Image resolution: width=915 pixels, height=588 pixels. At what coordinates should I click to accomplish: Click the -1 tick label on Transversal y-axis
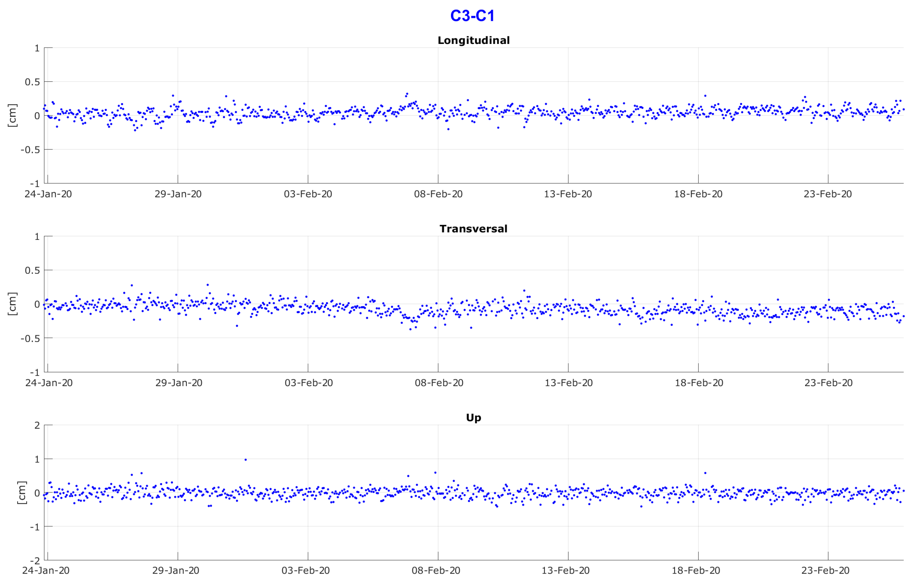35,372
